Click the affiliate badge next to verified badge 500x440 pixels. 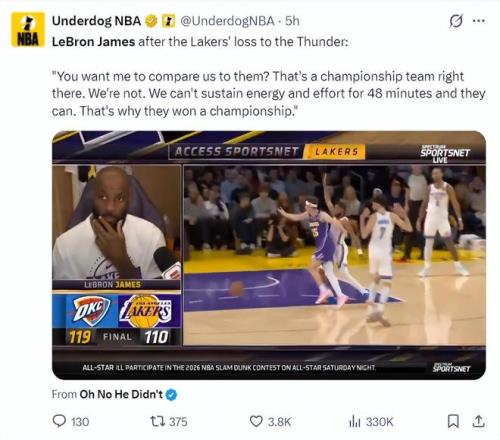coord(168,21)
